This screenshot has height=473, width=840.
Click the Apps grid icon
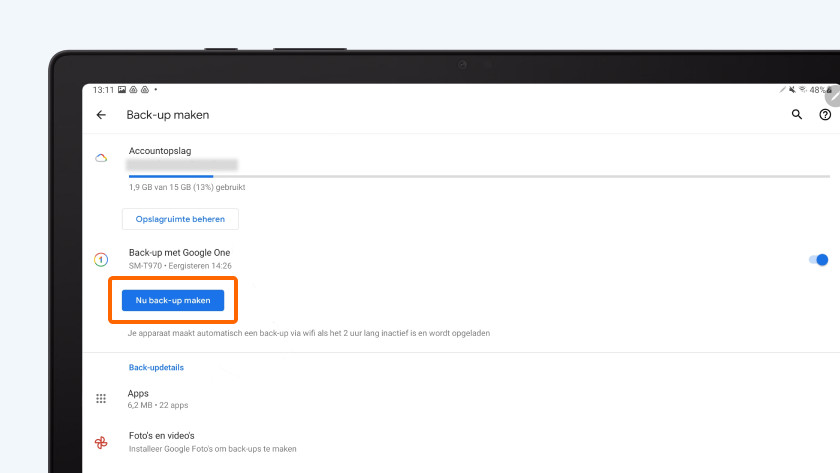point(101,399)
